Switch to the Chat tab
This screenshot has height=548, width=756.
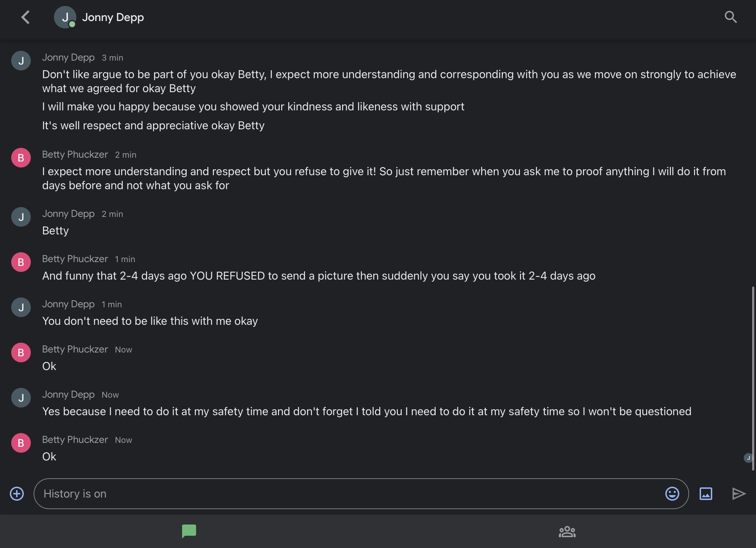tap(189, 531)
